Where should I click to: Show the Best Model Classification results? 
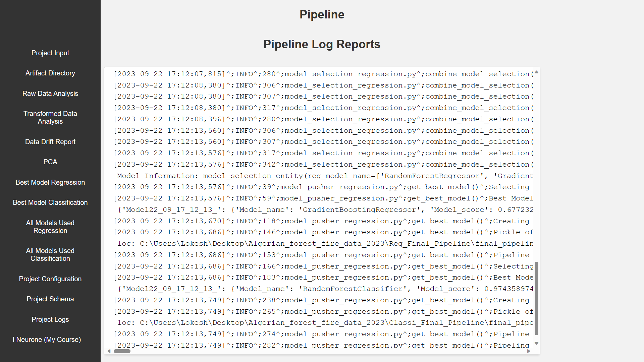[x=50, y=202]
